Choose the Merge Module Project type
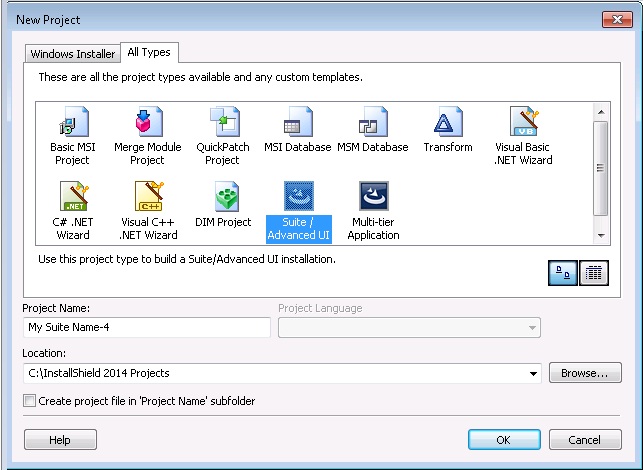643x470 pixels. point(147,124)
